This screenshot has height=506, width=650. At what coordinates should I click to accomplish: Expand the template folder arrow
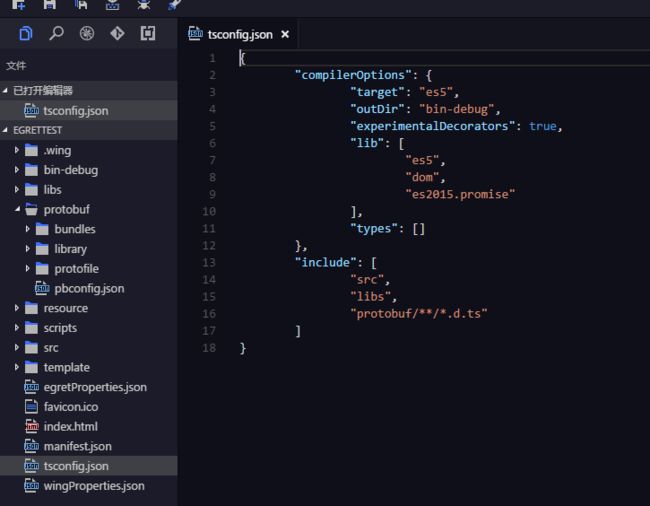tap(17, 367)
